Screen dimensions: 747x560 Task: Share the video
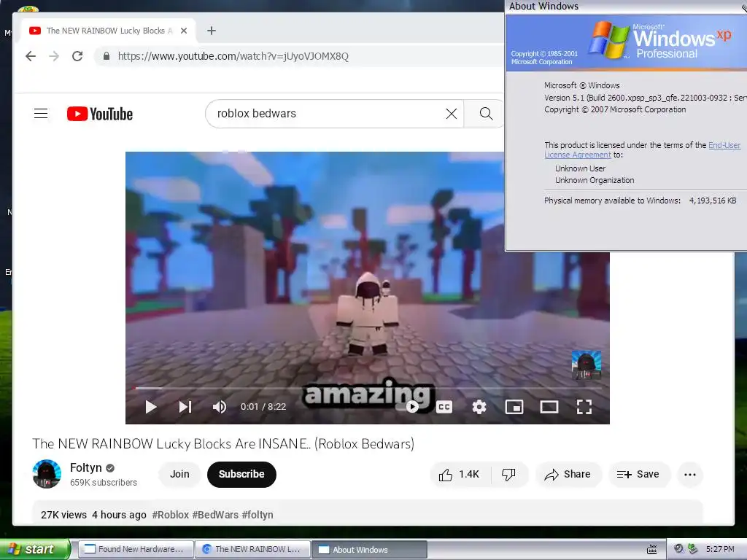coord(568,474)
